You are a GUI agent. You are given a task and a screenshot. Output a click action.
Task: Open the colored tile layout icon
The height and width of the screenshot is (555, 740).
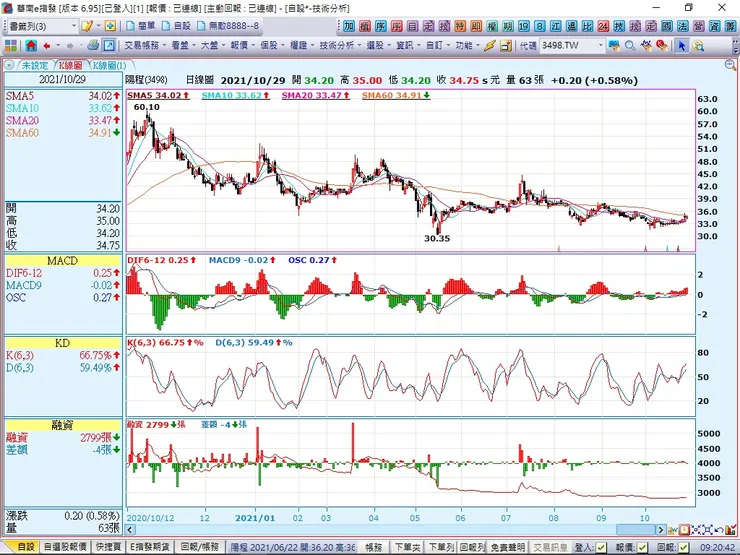[x=11, y=46]
